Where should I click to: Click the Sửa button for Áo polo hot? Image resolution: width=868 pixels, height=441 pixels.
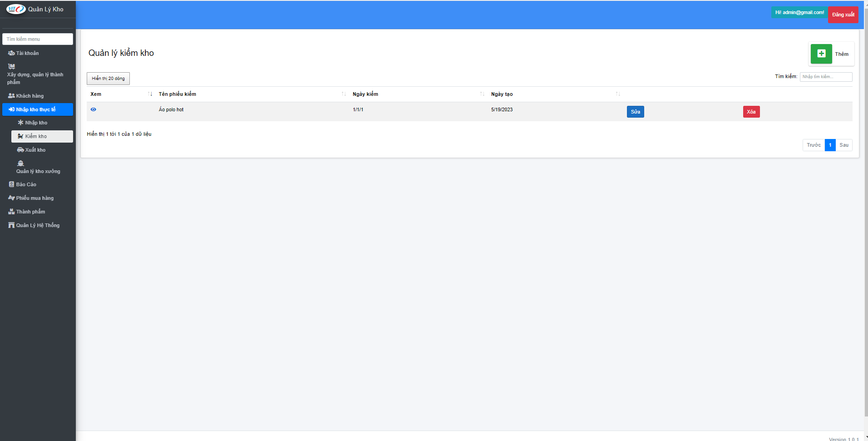click(635, 112)
